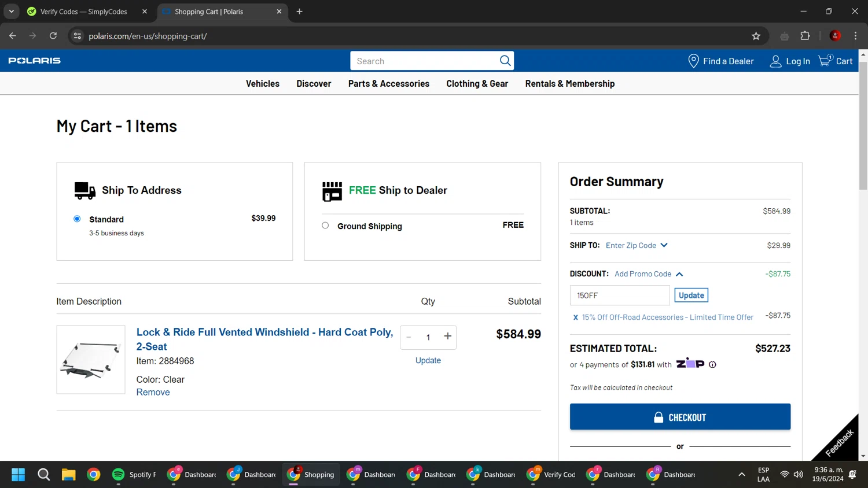Viewport: 868px width, 488px height.
Task: Open a new browser tab
Action: (x=299, y=12)
